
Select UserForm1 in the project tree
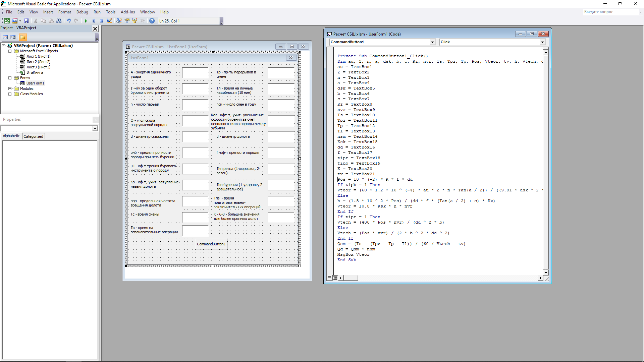click(x=35, y=83)
